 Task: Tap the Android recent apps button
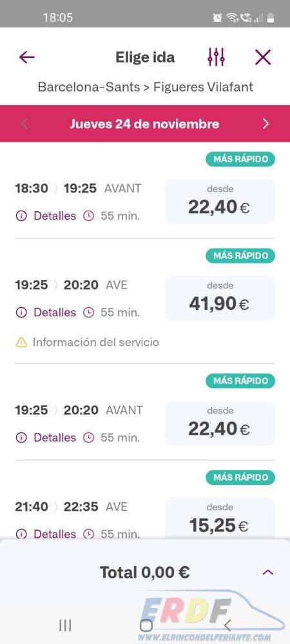[65, 625]
